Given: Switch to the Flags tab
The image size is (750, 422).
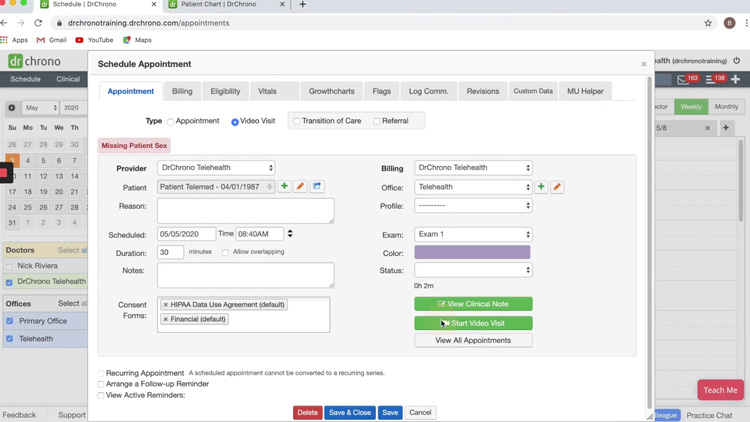Looking at the screenshot, I should [382, 91].
